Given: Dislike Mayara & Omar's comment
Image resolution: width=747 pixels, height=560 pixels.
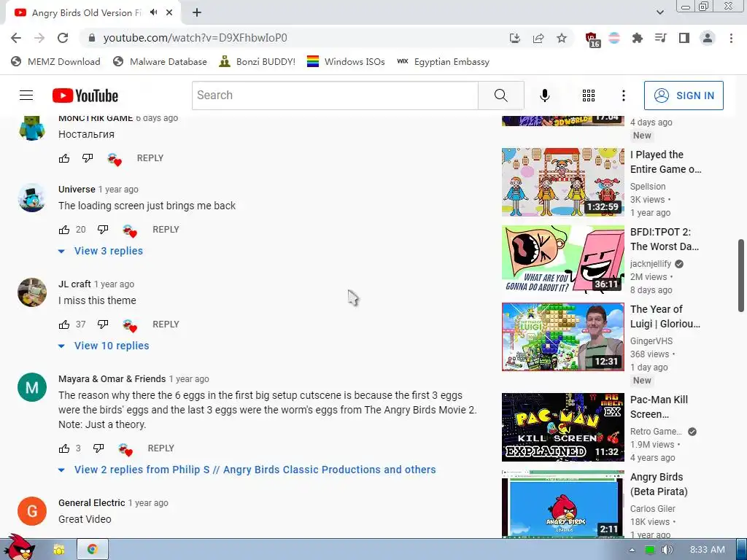Looking at the screenshot, I should 98,448.
